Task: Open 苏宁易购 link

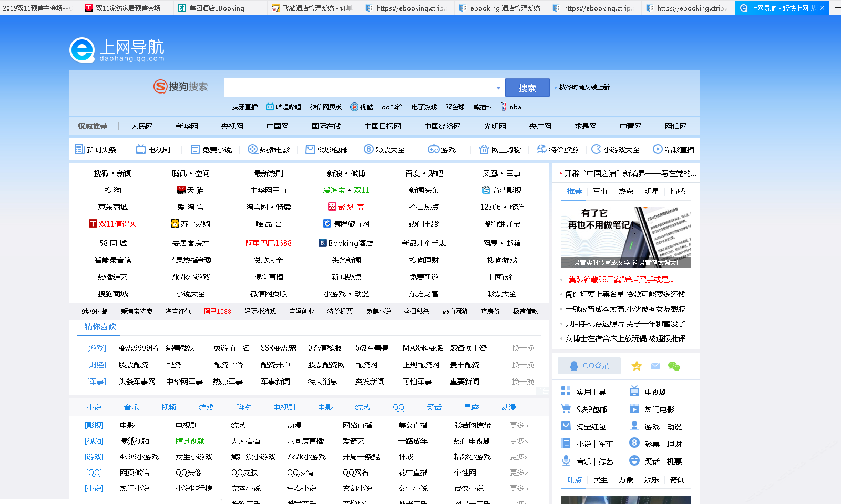Action: tap(190, 224)
